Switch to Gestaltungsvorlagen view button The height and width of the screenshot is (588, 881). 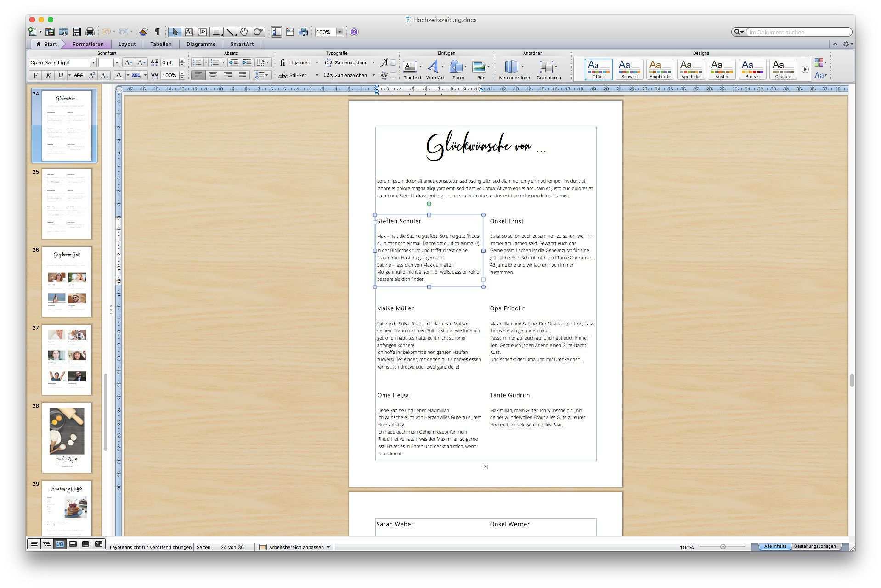tap(814, 546)
